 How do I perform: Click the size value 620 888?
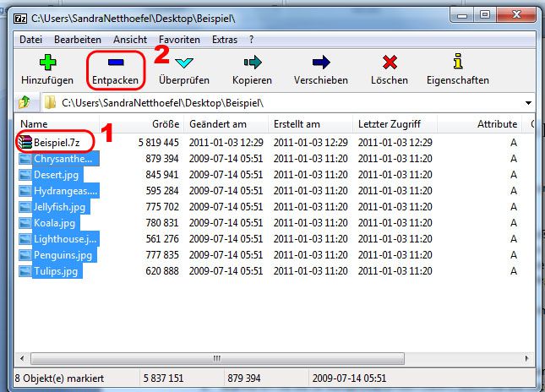[162, 271]
